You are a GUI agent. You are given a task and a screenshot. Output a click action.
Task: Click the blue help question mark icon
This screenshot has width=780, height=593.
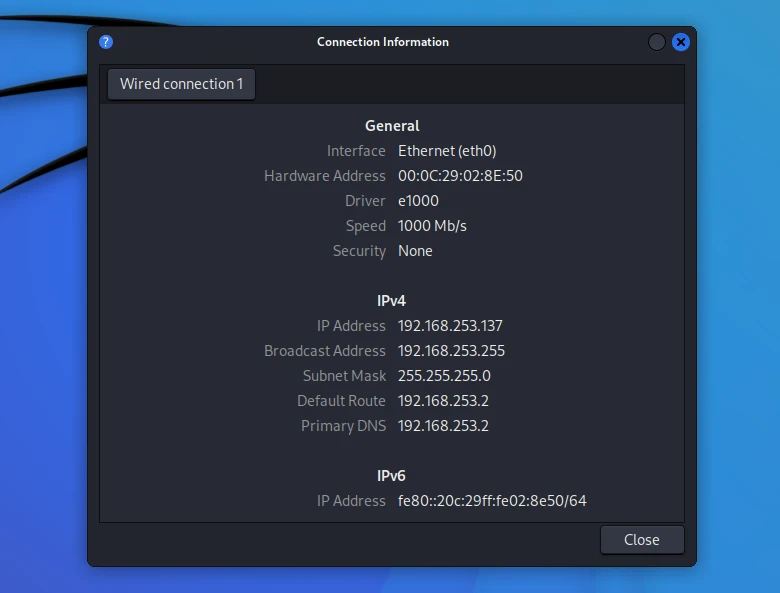point(106,42)
